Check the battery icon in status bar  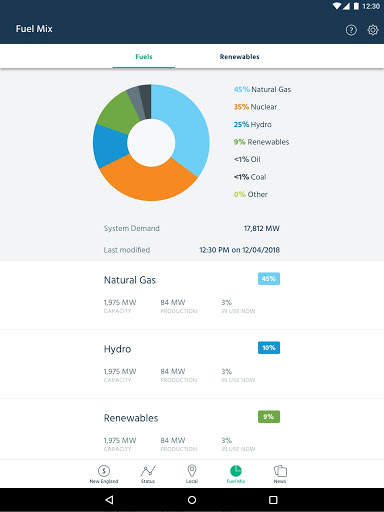click(x=356, y=6)
